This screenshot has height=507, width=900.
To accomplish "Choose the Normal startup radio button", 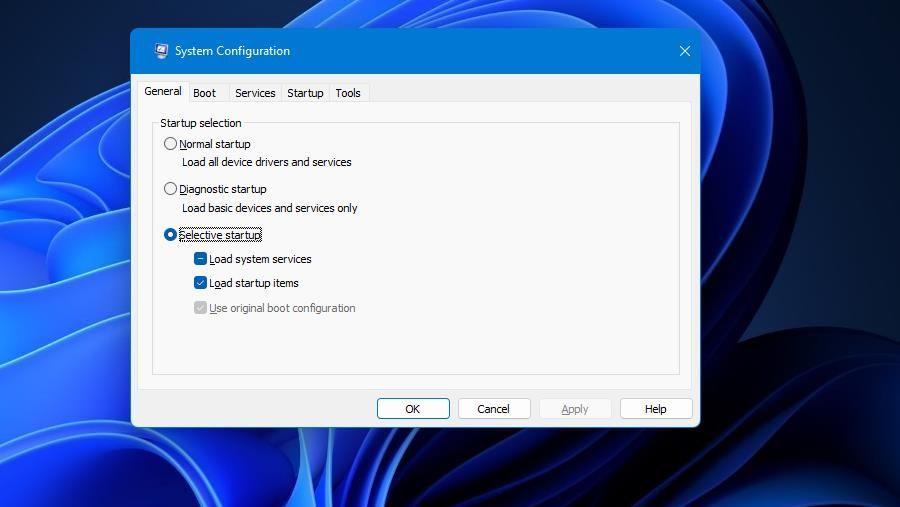I will [171, 144].
